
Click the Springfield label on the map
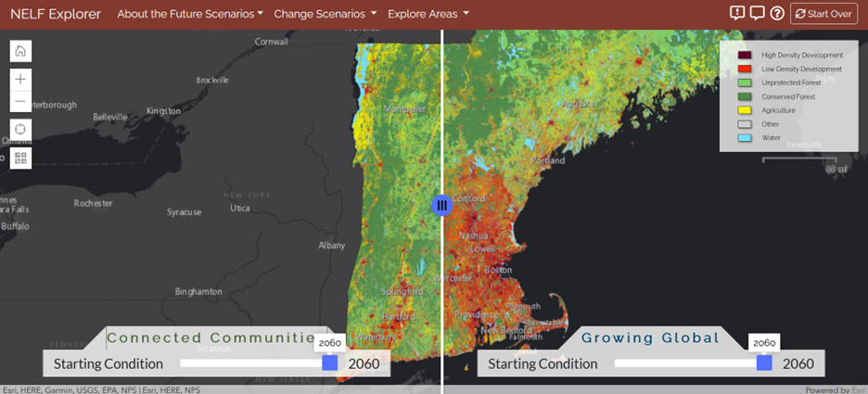[x=402, y=291]
